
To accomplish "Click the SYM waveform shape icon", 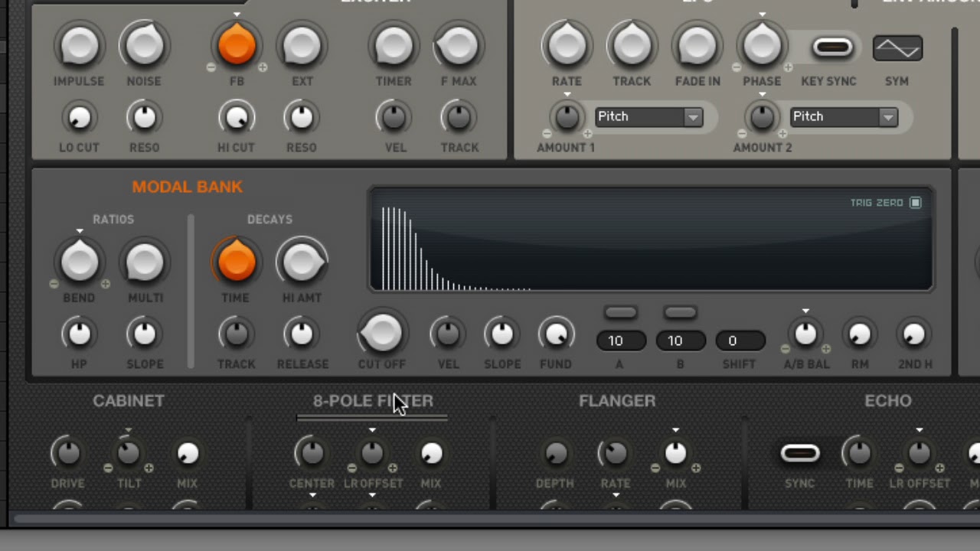I will coord(897,48).
